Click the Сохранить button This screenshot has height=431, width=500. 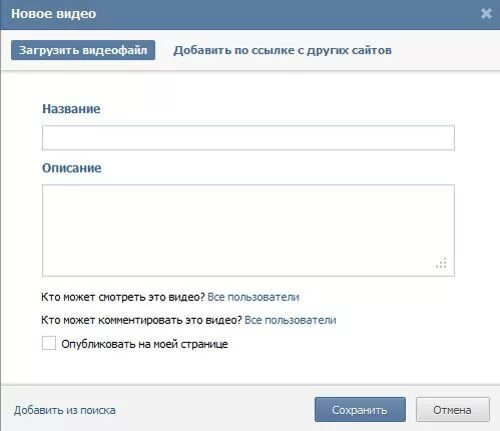pos(360,410)
